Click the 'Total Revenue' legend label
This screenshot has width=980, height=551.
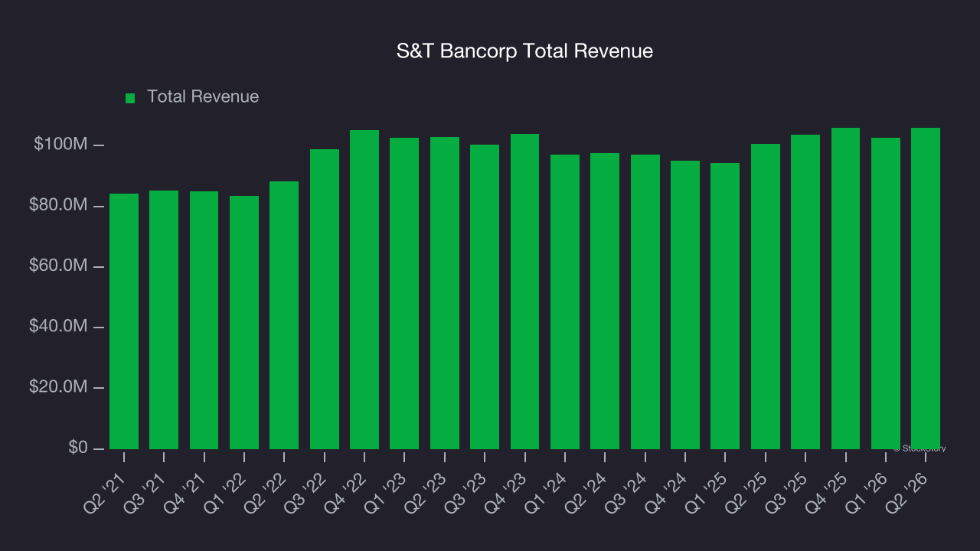[203, 96]
